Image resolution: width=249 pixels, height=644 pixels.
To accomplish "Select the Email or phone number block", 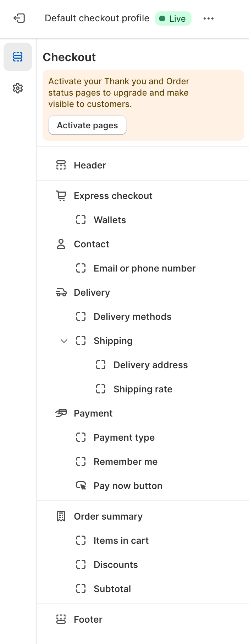I will 144,268.
